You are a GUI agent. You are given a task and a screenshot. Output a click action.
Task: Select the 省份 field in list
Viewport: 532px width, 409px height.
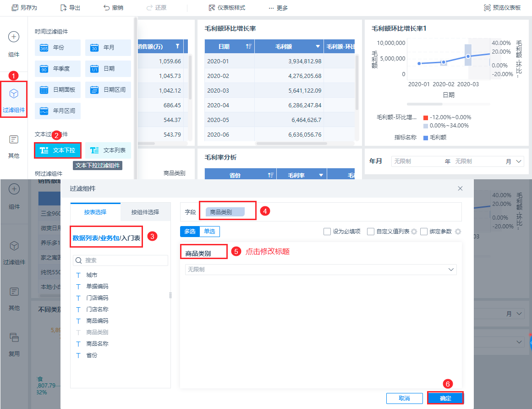[x=92, y=355]
